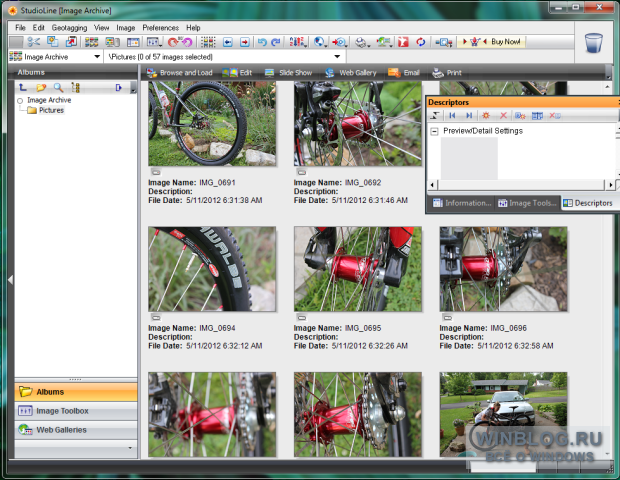Click the redo arrow icon
Viewport: 620px width, 480px height.
coord(276,42)
